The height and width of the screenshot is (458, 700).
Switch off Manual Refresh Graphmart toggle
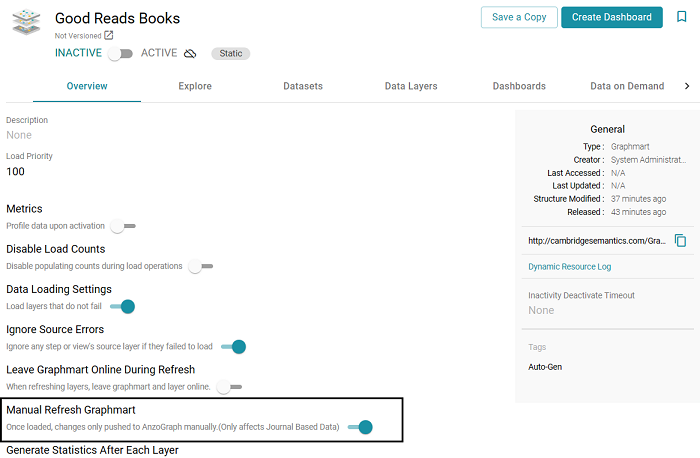(360, 427)
